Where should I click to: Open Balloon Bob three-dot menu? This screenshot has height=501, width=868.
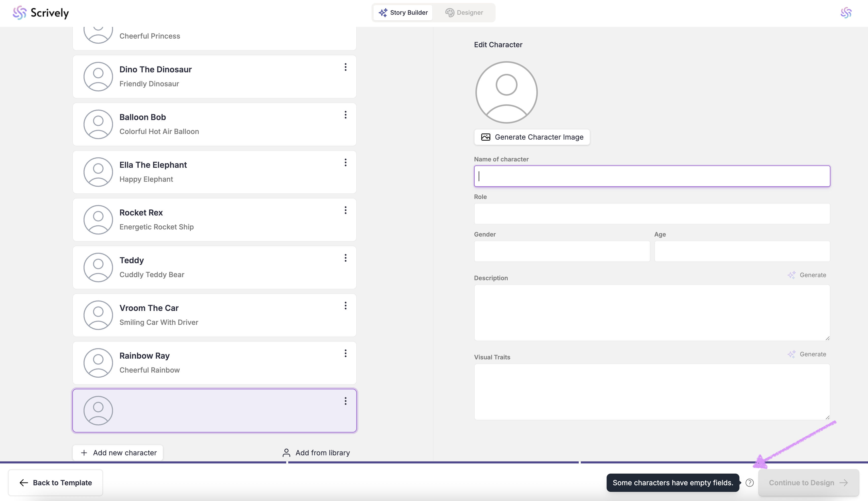pyautogui.click(x=345, y=115)
